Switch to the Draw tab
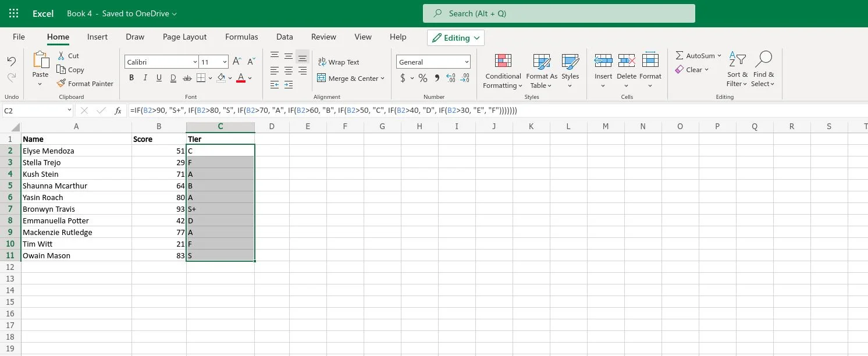 [x=135, y=37]
